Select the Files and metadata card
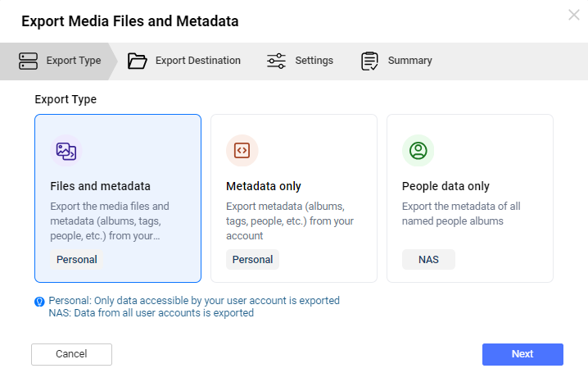 pyautogui.click(x=118, y=198)
